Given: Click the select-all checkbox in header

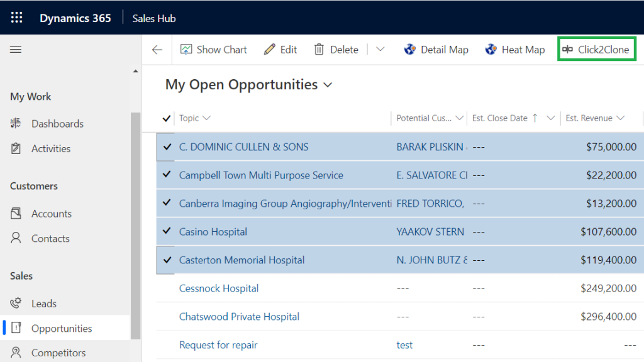Looking at the screenshot, I should (x=166, y=118).
